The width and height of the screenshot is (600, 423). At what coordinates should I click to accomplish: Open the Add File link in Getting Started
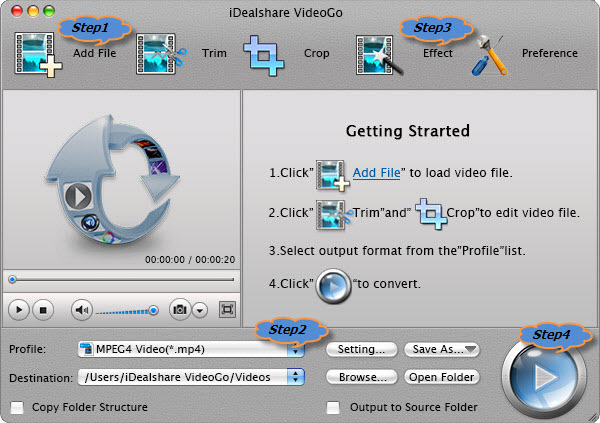point(377,173)
